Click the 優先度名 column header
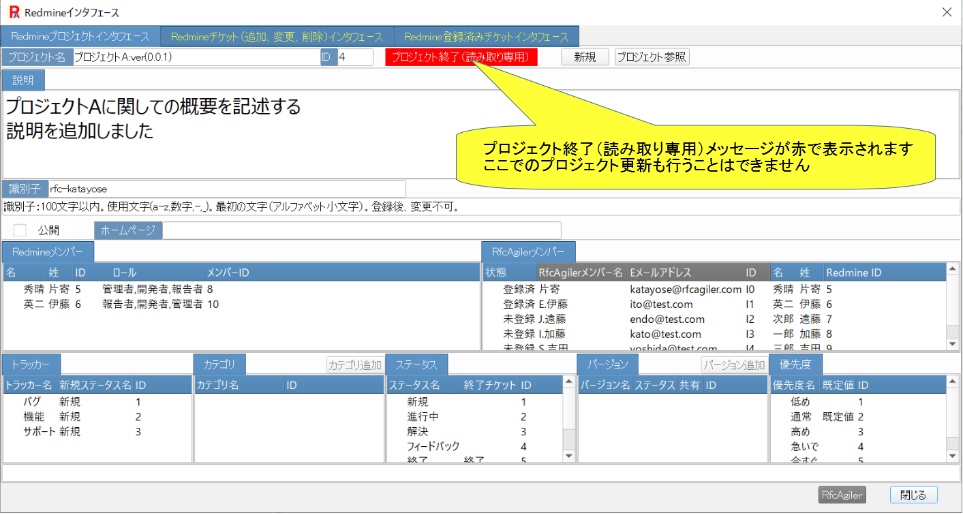This screenshot has height=515, width=963. click(793, 385)
